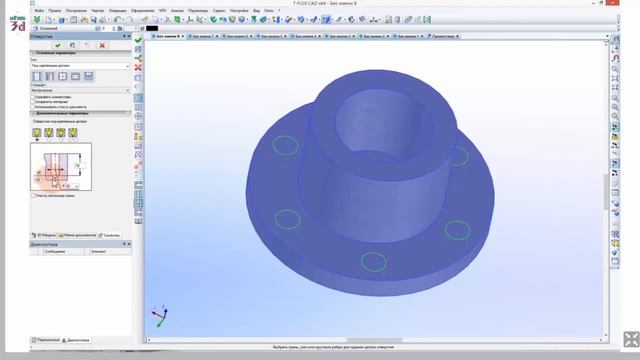
Task: Open the Параметры menu
Action: [x=198, y=11]
